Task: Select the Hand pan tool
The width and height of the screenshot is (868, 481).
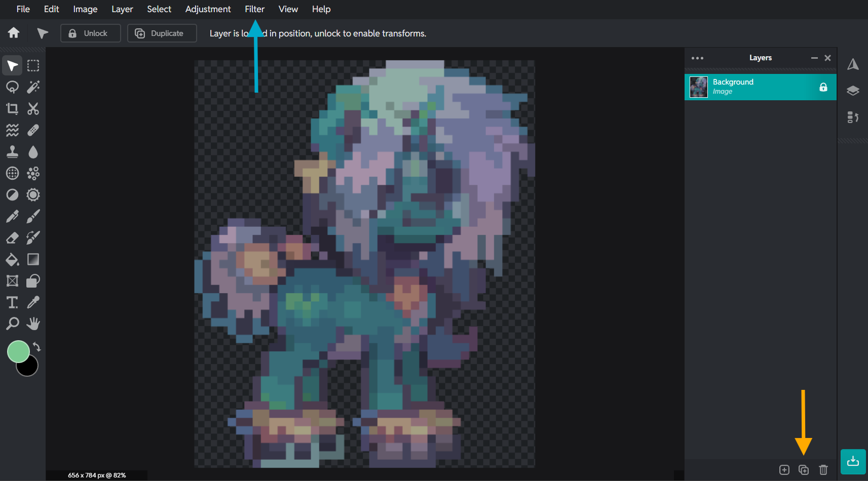Action: click(x=33, y=324)
